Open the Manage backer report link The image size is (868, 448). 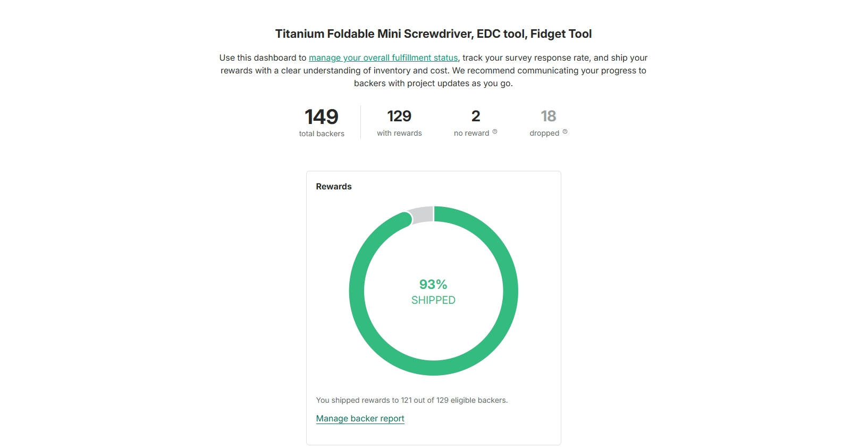pos(360,419)
